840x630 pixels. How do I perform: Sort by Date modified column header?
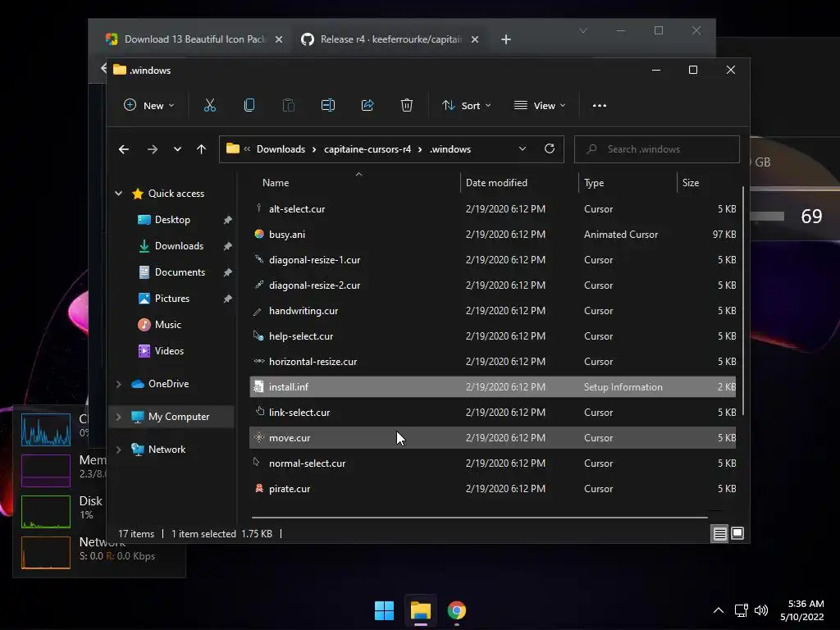pos(496,183)
